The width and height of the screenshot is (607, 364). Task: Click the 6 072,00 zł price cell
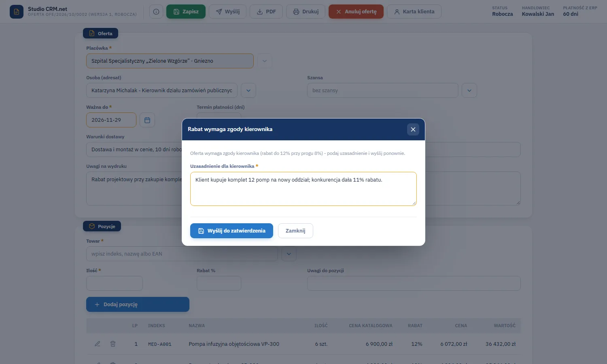click(454, 344)
